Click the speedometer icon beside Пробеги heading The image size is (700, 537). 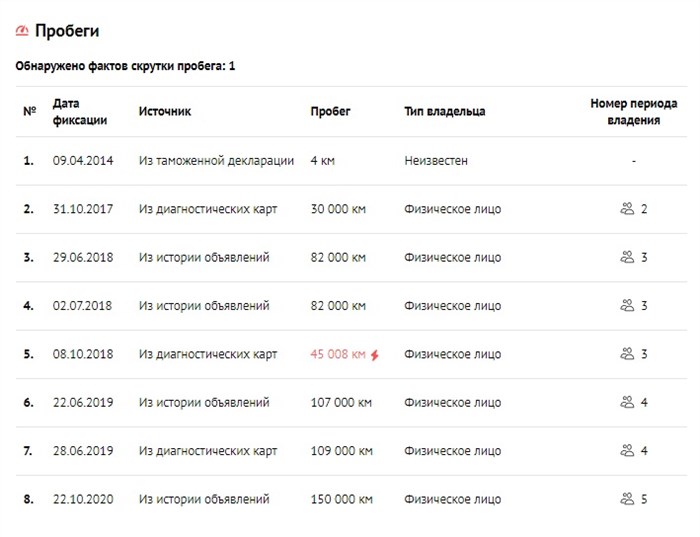tap(22, 32)
